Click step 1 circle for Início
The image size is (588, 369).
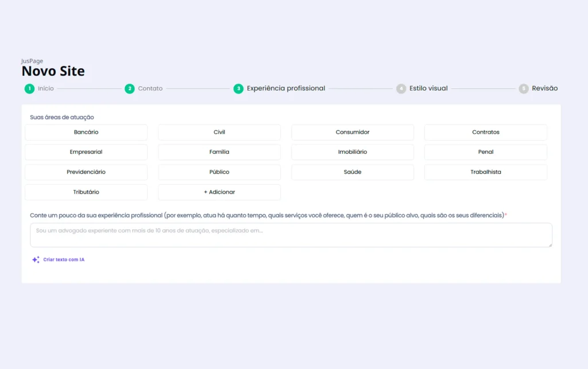(x=29, y=88)
